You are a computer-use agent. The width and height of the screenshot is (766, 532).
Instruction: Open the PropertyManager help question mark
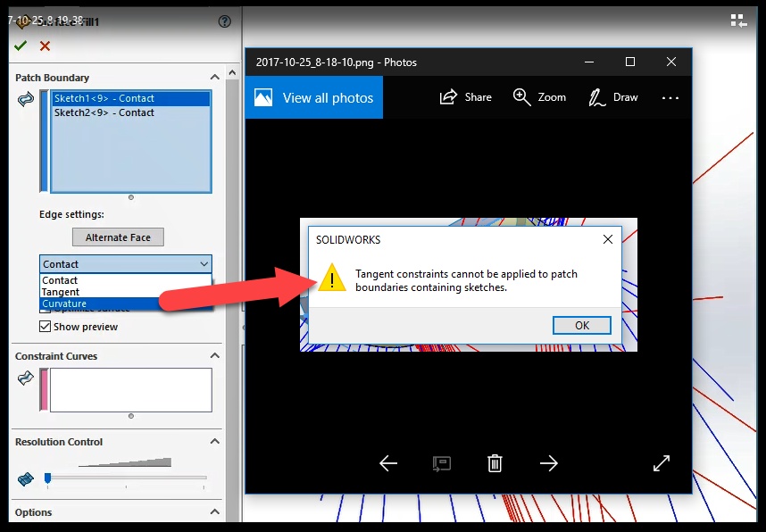(225, 21)
